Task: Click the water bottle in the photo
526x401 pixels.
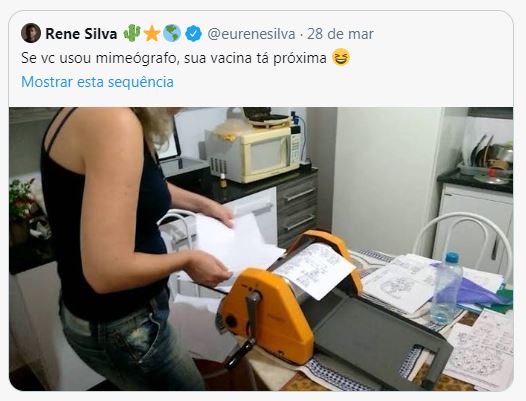Action: pos(446,289)
